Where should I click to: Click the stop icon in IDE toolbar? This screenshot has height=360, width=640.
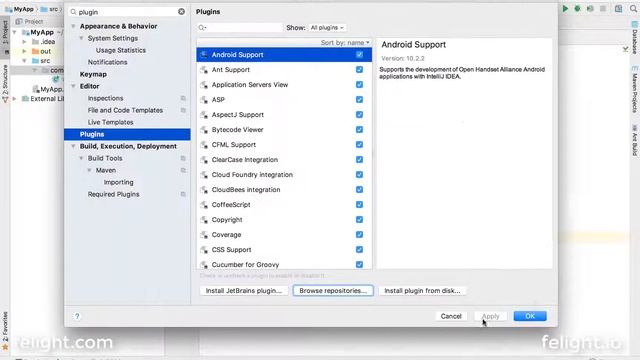[x=603, y=9]
